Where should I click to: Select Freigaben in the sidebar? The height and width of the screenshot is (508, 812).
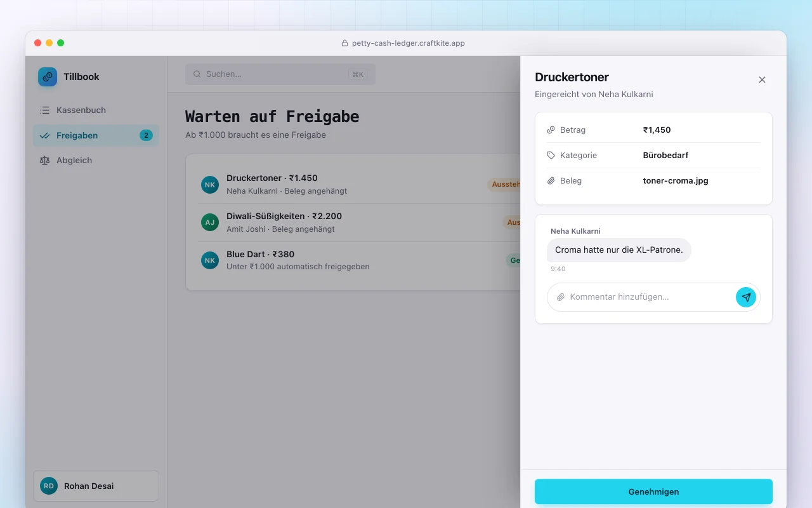click(x=96, y=135)
